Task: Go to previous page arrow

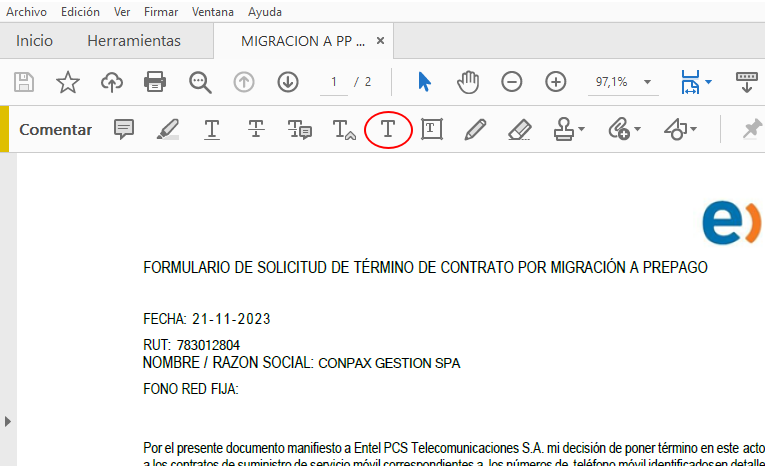Action: [x=244, y=82]
